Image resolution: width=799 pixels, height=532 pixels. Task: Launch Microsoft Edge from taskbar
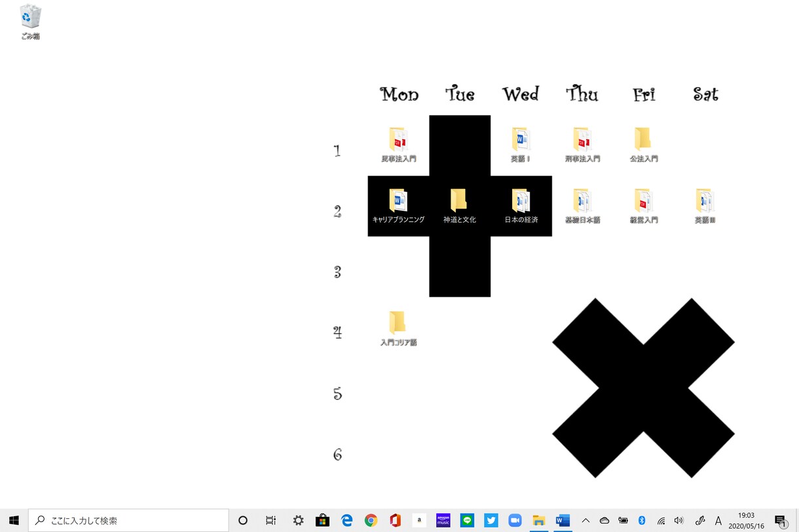pos(346,520)
